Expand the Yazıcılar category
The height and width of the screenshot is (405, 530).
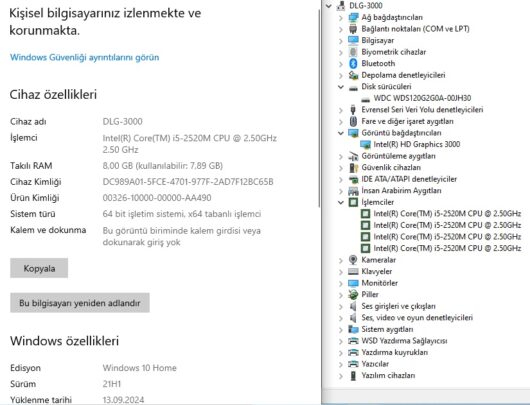point(341,364)
